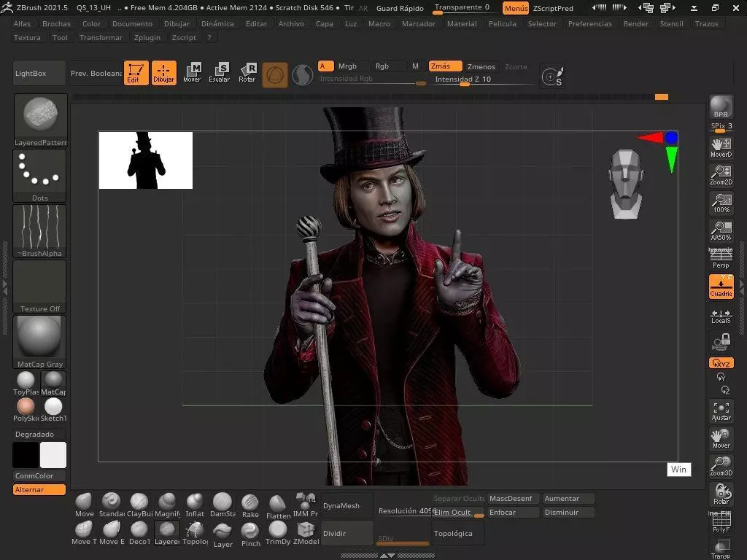Click the 100% actual size icon
The image size is (747, 560).
721,203
